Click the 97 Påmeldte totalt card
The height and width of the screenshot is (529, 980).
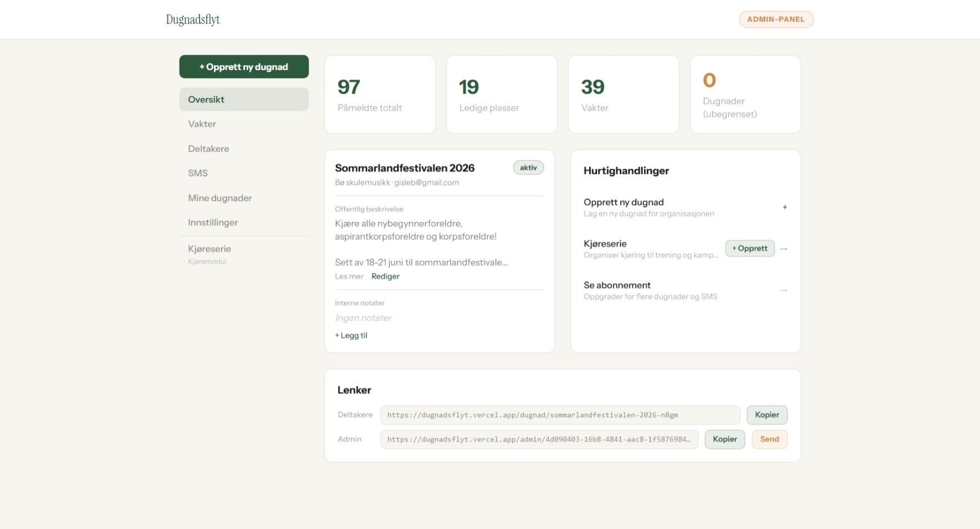(x=380, y=94)
